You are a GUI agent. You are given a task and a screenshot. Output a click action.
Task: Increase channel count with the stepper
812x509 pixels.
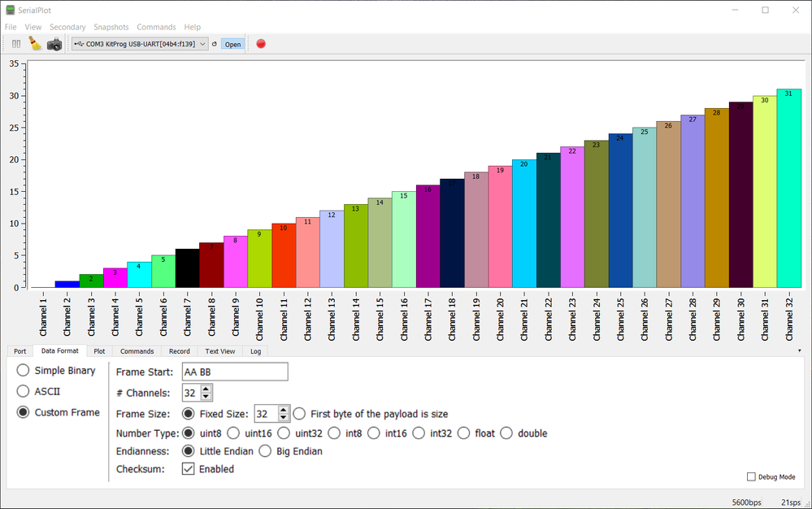[206, 388]
